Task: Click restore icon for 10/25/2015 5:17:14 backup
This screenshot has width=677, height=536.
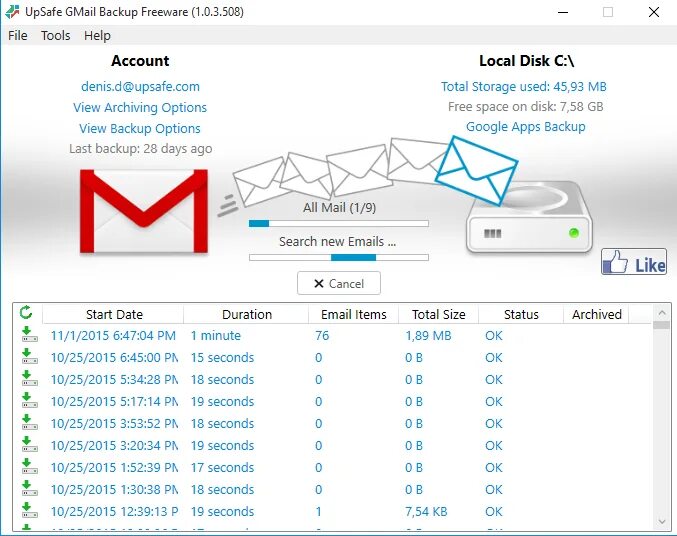Action: [29, 400]
